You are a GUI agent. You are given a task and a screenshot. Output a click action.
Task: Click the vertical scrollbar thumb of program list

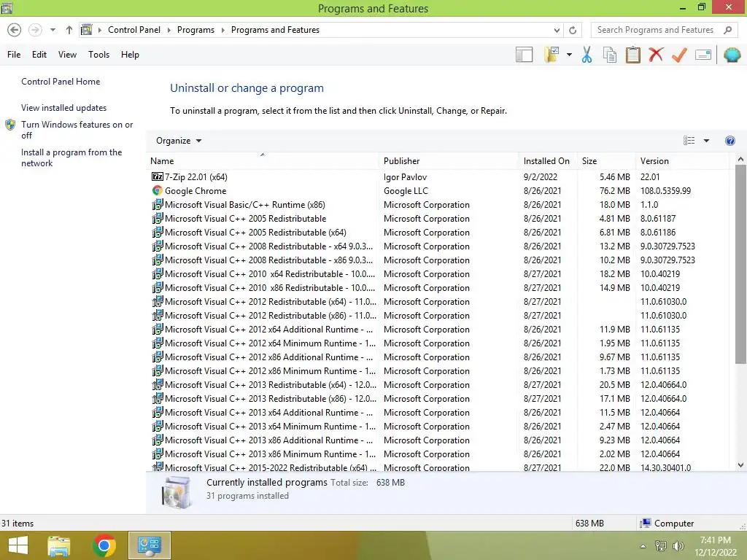pos(740,265)
